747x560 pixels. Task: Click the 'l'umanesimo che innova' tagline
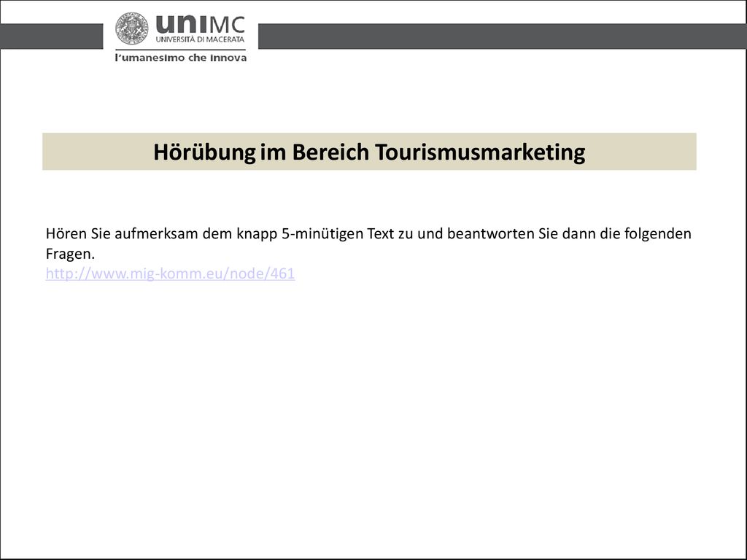pyautogui.click(x=181, y=58)
